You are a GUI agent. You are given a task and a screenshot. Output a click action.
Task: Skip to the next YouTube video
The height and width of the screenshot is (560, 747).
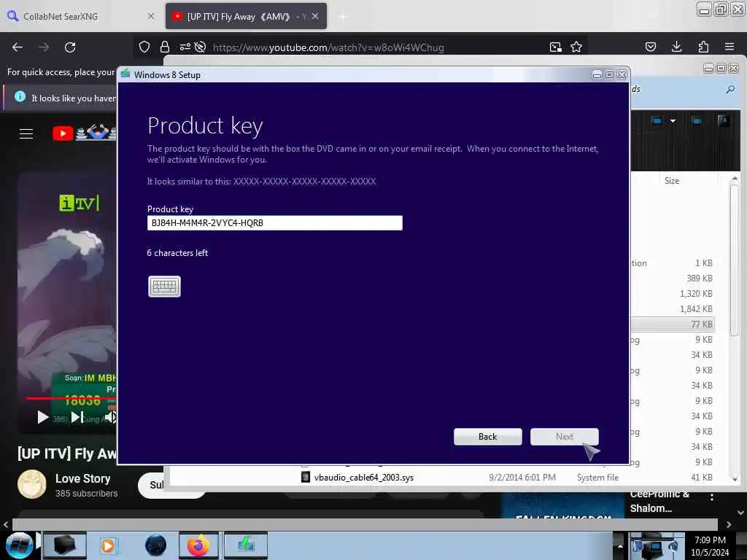[77, 418]
